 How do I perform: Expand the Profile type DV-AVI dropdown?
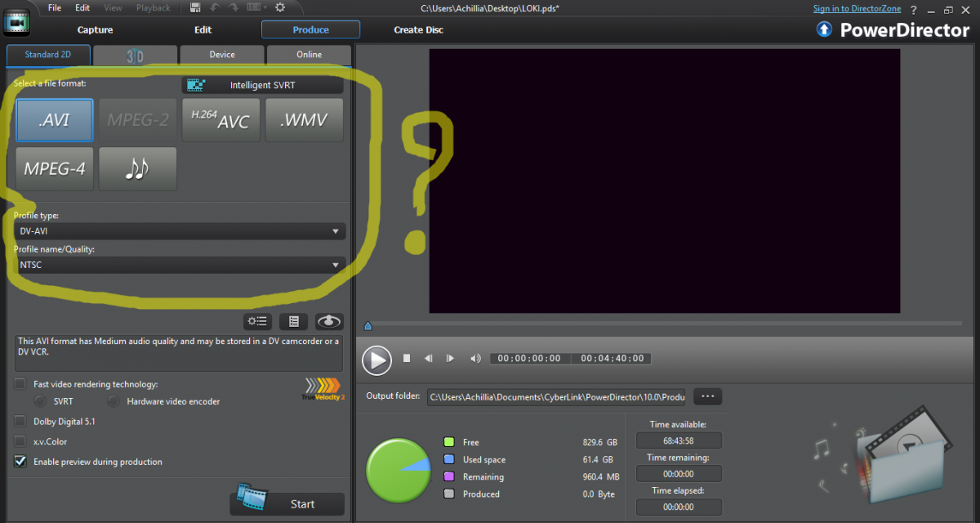tap(180, 231)
